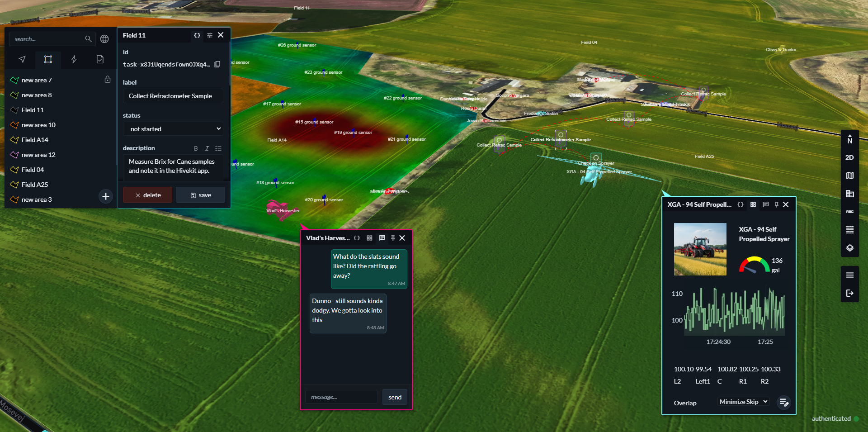The image size is (868, 432).
Task: Click into the description text area
Action: point(173,167)
